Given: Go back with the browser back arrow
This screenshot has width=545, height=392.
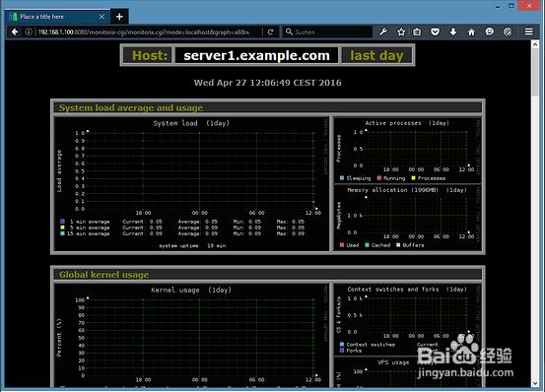Looking at the screenshot, I should [x=15, y=32].
